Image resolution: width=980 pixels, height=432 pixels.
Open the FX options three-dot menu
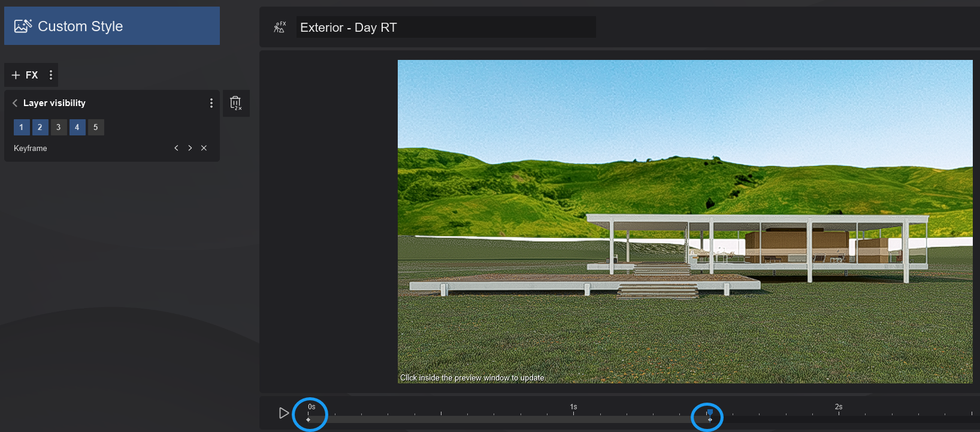(x=51, y=75)
